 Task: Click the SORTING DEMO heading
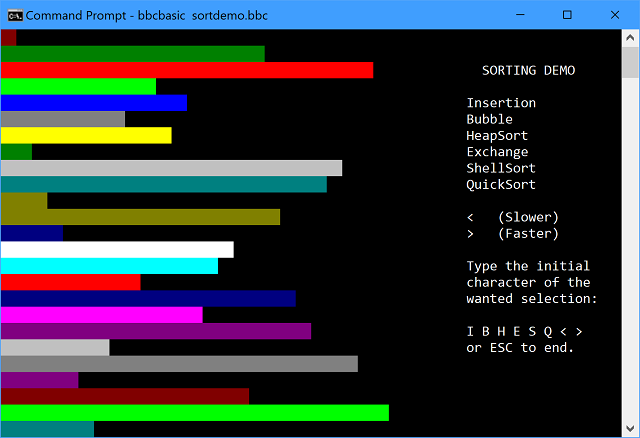528,71
